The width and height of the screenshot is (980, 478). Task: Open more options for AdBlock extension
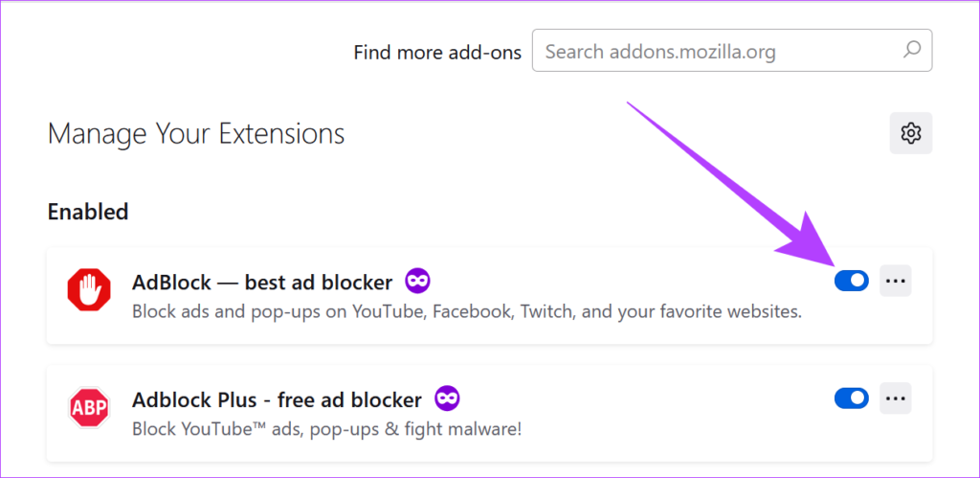tap(896, 281)
